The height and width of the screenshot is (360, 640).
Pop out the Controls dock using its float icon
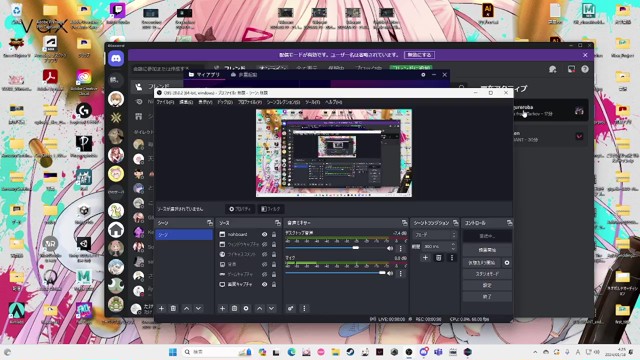click(x=509, y=223)
